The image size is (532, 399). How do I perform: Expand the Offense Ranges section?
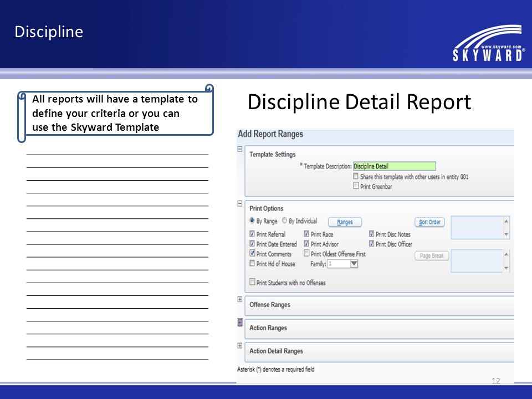point(240,299)
